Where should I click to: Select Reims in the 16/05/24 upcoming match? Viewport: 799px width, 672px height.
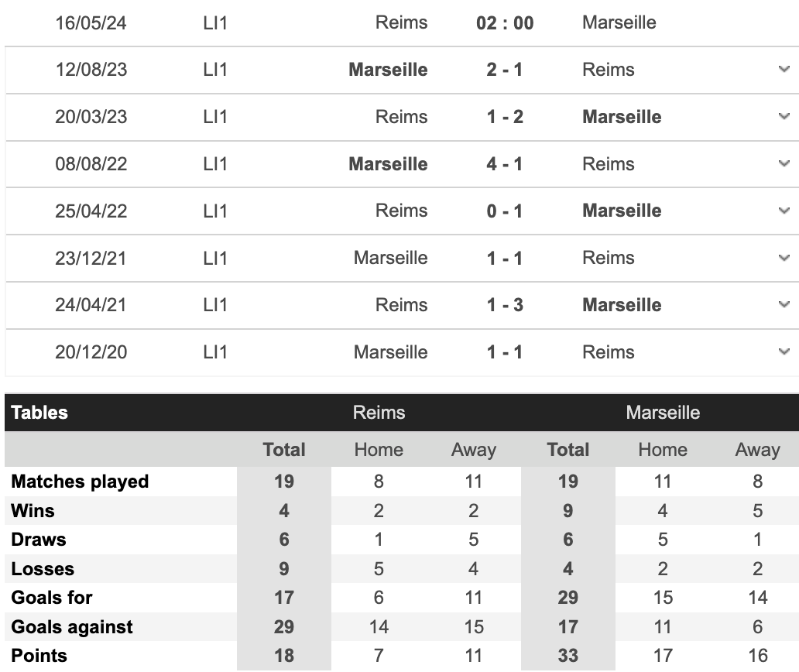coord(401,22)
